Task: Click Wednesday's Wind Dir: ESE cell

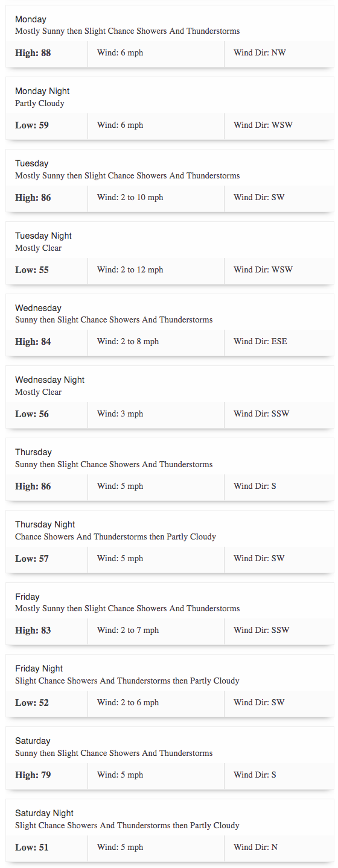Action: pyautogui.click(x=279, y=342)
